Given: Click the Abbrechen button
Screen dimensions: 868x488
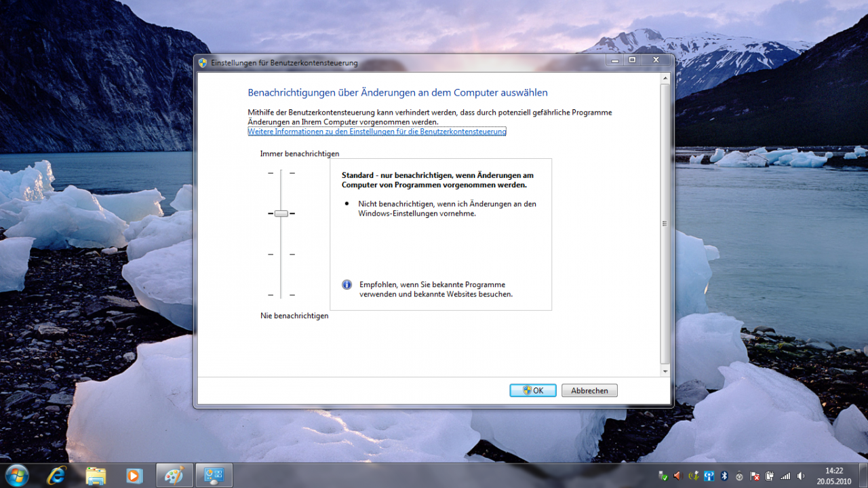Looking at the screenshot, I should click(589, 390).
